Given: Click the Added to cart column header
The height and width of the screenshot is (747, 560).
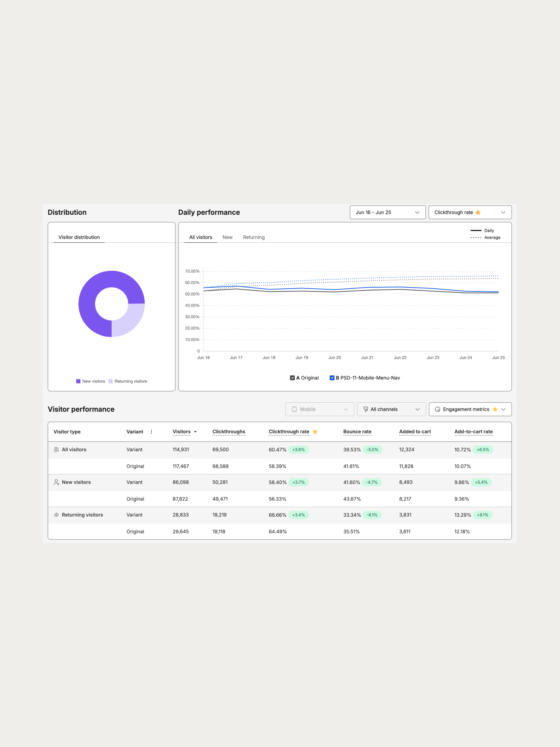Looking at the screenshot, I should coord(415,432).
